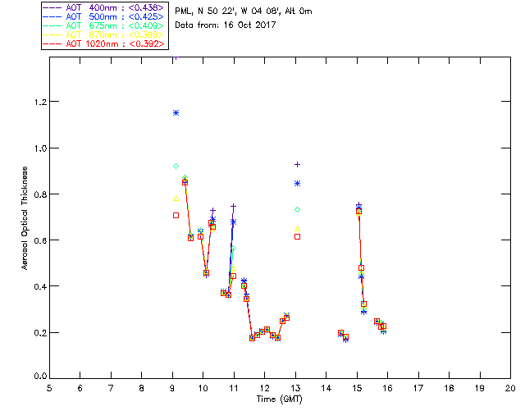The width and height of the screenshot is (525, 420).
Task: Click the x-axis tick label '11'
Action: [x=234, y=388]
